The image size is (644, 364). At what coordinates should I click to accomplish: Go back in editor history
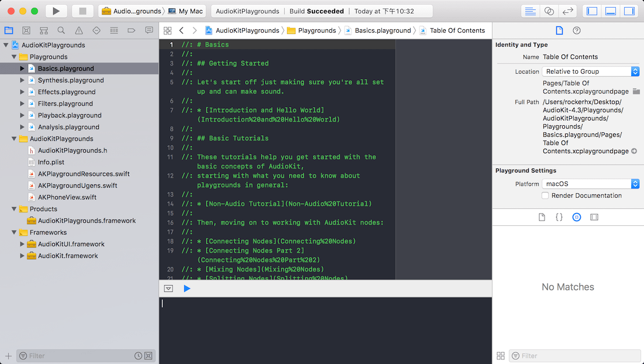[181, 30]
